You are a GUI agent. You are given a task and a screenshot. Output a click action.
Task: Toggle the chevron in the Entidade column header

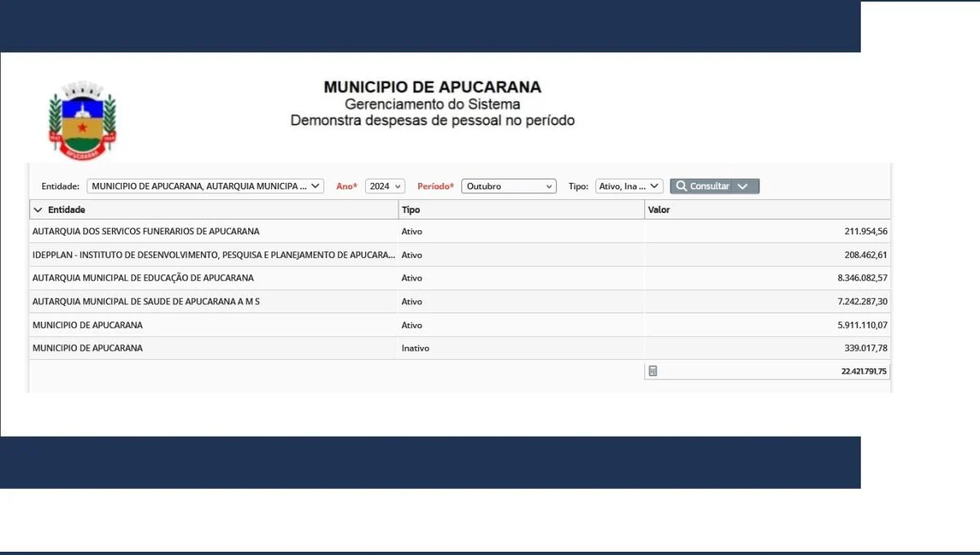[38, 210]
